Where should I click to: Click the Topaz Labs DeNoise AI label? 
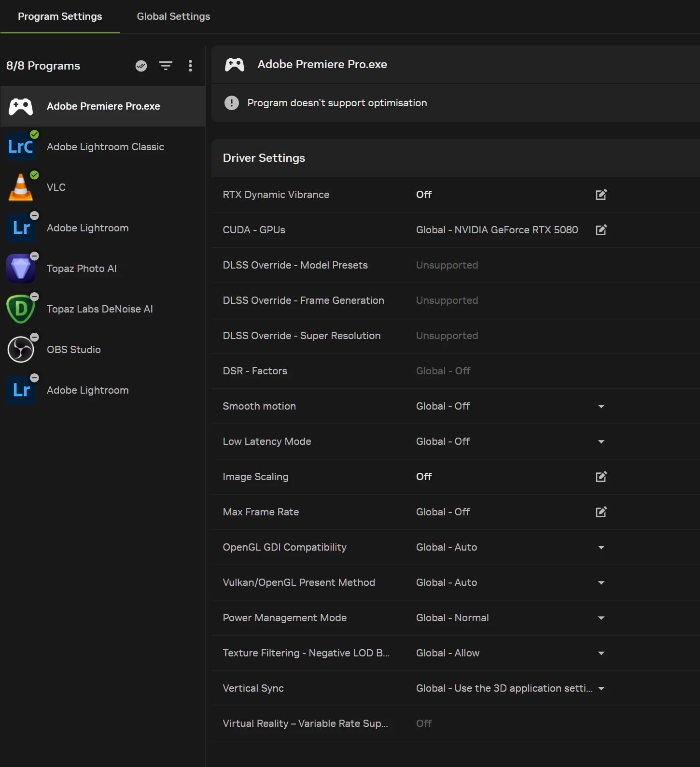99,309
